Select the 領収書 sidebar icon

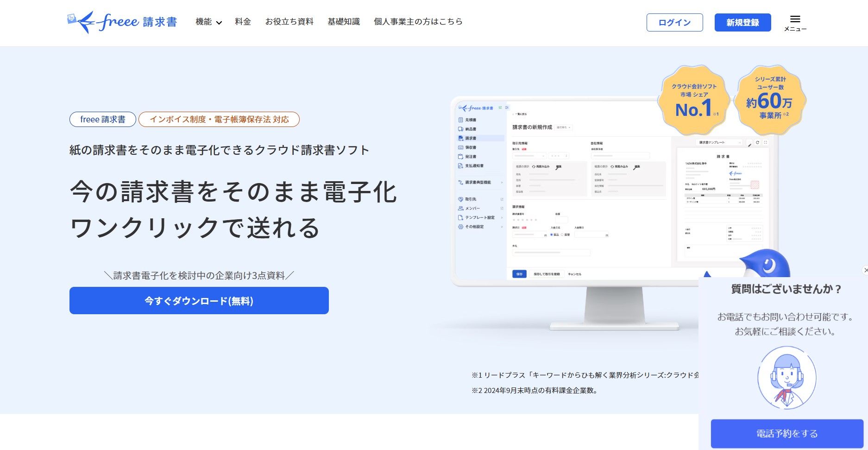pos(460,147)
